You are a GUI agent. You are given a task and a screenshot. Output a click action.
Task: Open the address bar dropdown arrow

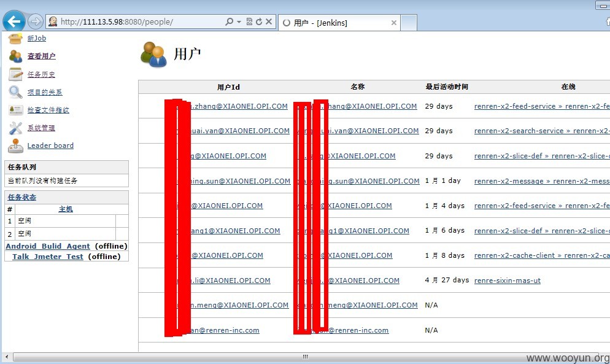pyautogui.click(x=239, y=22)
